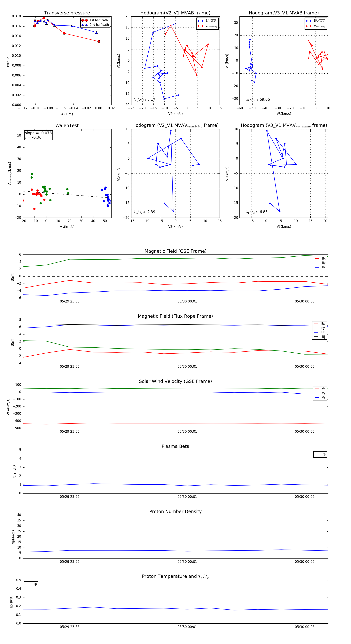Click the "Np(#/cc)" y-axis label
This screenshot has height=644, width=351.
[x=13, y=537]
